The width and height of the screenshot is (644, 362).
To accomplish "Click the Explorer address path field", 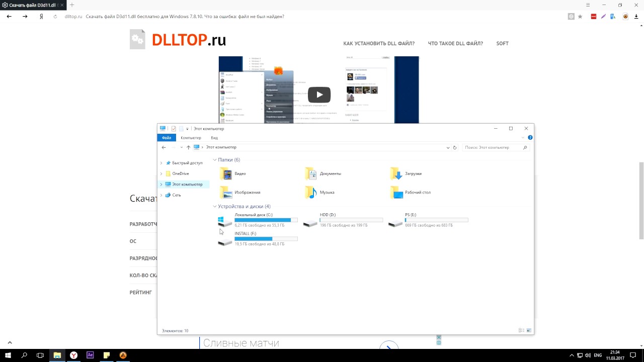I will tap(325, 147).
